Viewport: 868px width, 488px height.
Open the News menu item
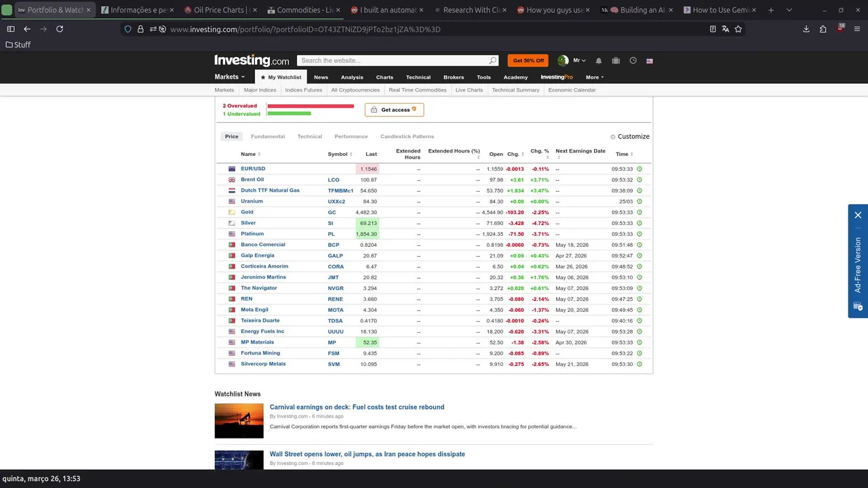(x=321, y=77)
